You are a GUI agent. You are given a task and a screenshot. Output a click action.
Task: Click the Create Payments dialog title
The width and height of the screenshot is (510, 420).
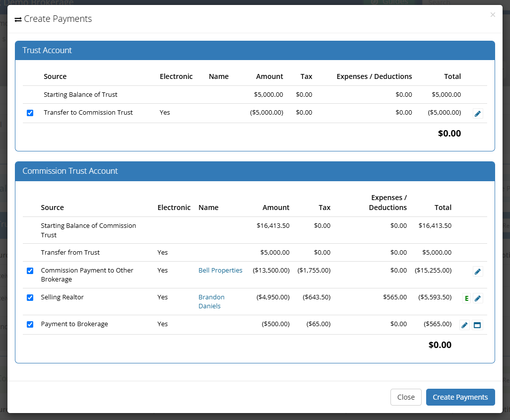pos(58,19)
